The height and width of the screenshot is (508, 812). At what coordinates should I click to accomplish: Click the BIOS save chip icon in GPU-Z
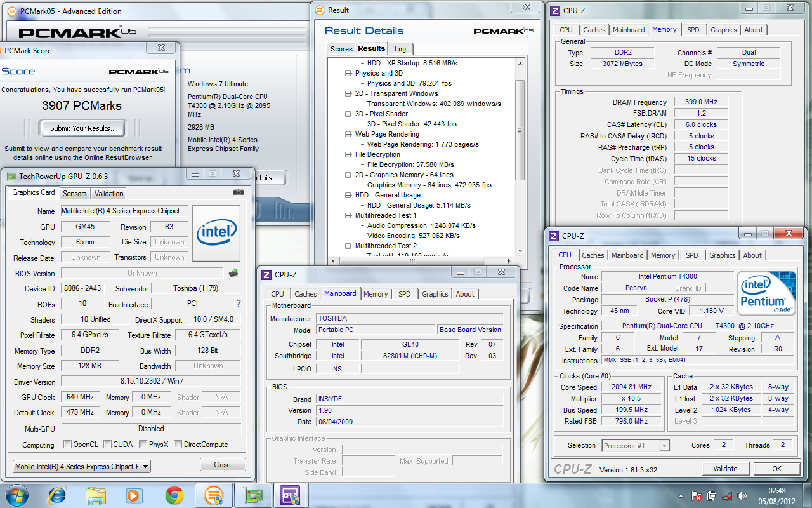tap(233, 273)
